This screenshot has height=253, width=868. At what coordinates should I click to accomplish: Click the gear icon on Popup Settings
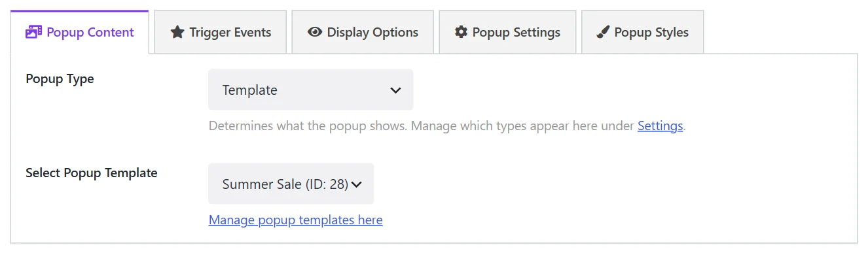tap(461, 32)
